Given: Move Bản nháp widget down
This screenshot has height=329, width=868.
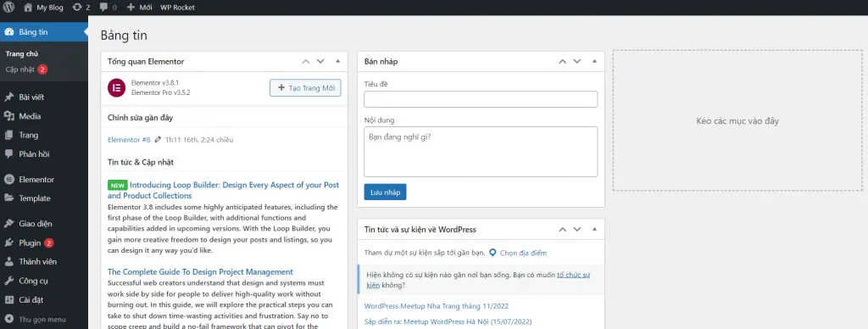Looking at the screenshot, I should point(576,62).
